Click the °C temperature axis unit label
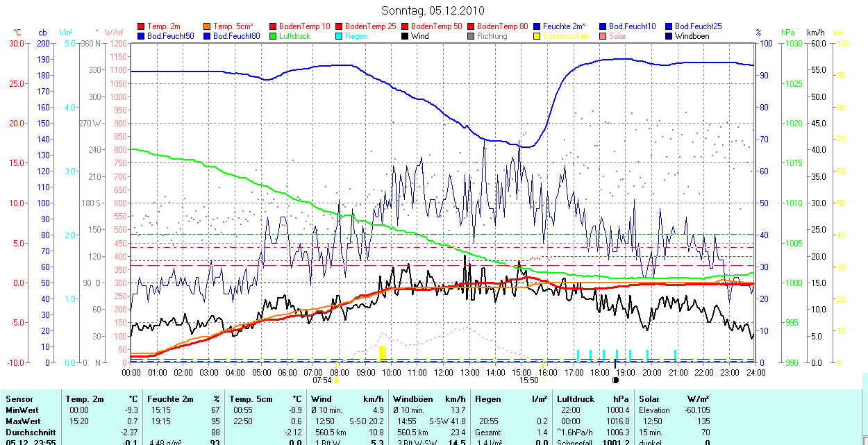868x445 pixels. 18,33
